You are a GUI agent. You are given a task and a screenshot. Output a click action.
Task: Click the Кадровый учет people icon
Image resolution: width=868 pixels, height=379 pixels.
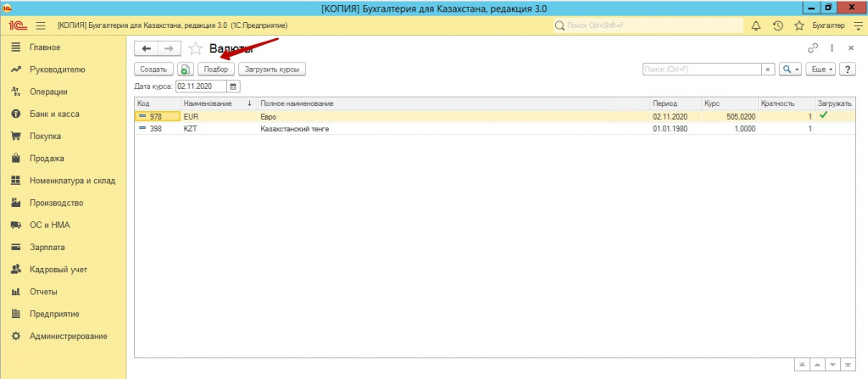coord(16,270)
